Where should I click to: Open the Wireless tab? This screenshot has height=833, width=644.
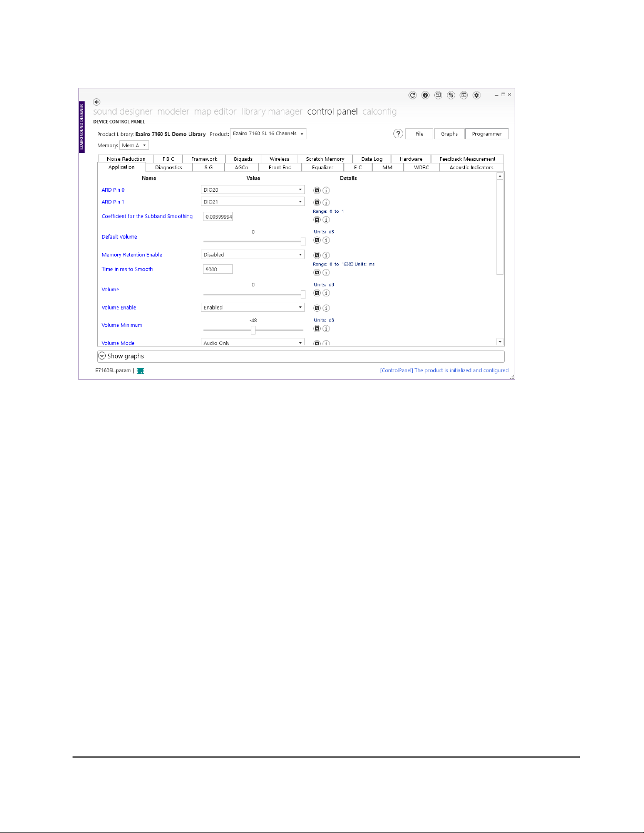coord(279,159)
